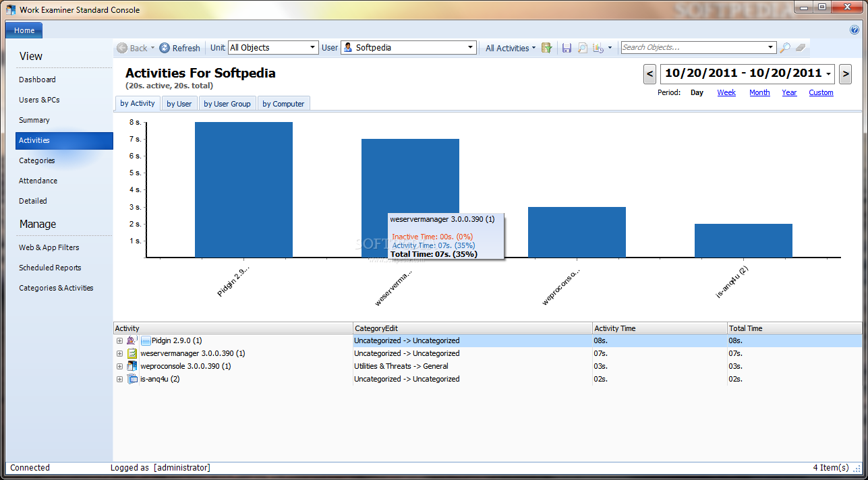Click the activity filter funnel icon
Screen dimensions: 868x480
point(547,48)
